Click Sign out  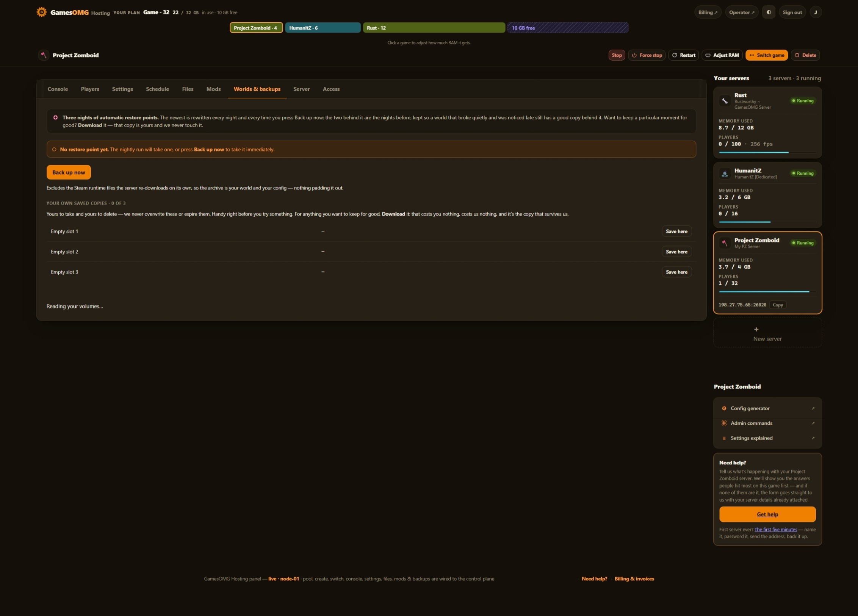[792, 12]
